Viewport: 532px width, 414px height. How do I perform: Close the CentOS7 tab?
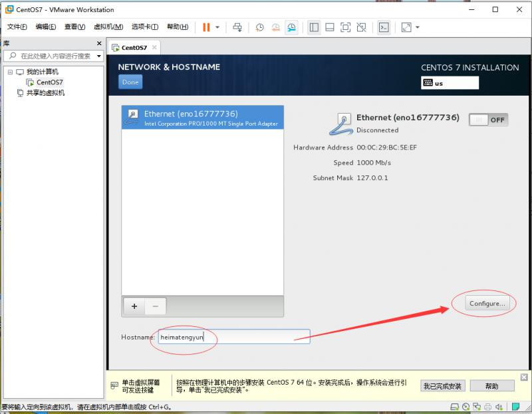tap(154, 47)
